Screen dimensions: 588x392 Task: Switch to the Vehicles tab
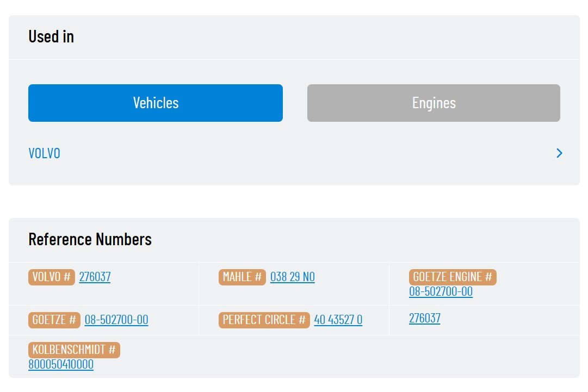point(155,103)
